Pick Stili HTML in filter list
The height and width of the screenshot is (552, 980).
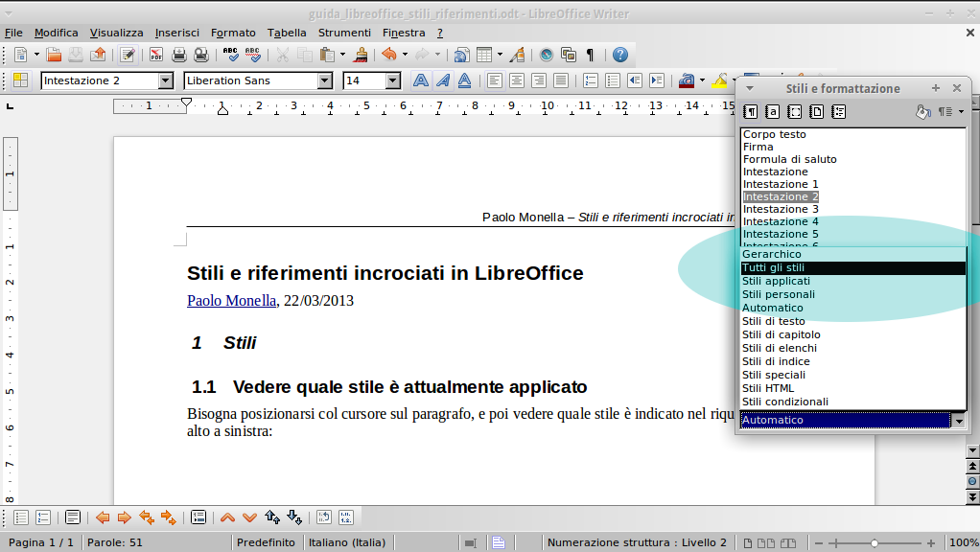853,388
